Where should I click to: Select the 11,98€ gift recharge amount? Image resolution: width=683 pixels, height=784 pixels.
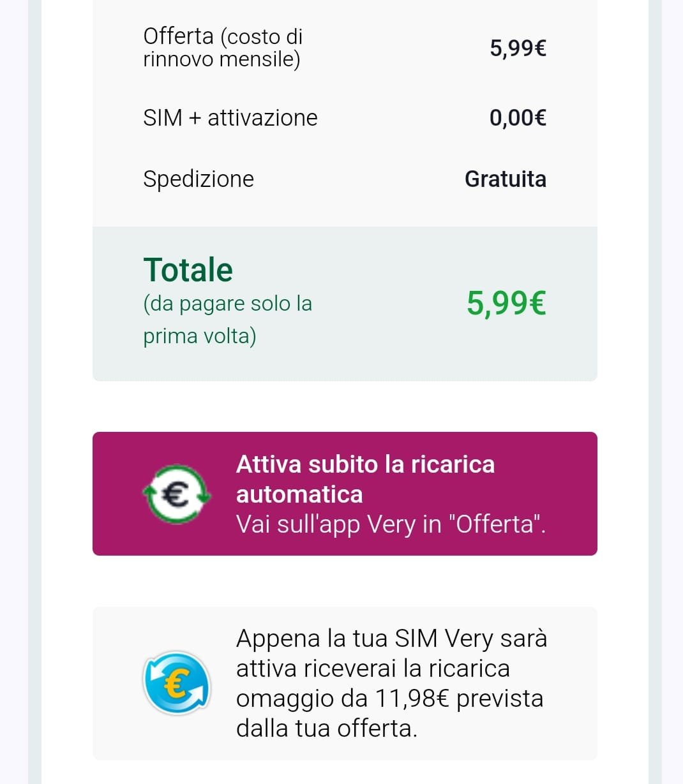point(412,699)
